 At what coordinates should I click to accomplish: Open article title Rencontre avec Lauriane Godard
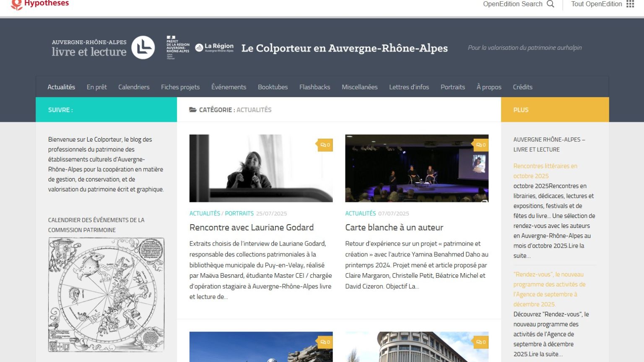pos(252,228)
